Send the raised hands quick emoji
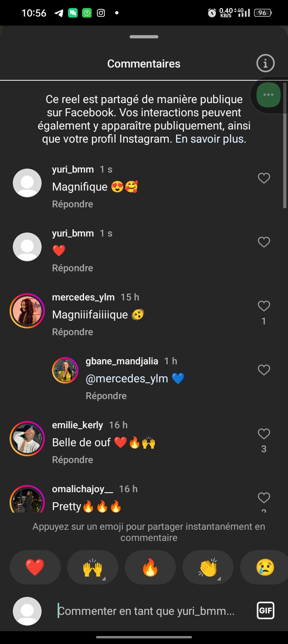Screen dimensions: 288x644 point(93,567)
